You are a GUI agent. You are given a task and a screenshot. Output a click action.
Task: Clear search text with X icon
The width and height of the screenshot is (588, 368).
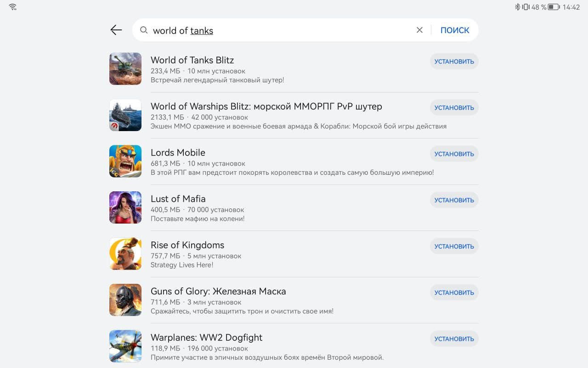point(419,30)
